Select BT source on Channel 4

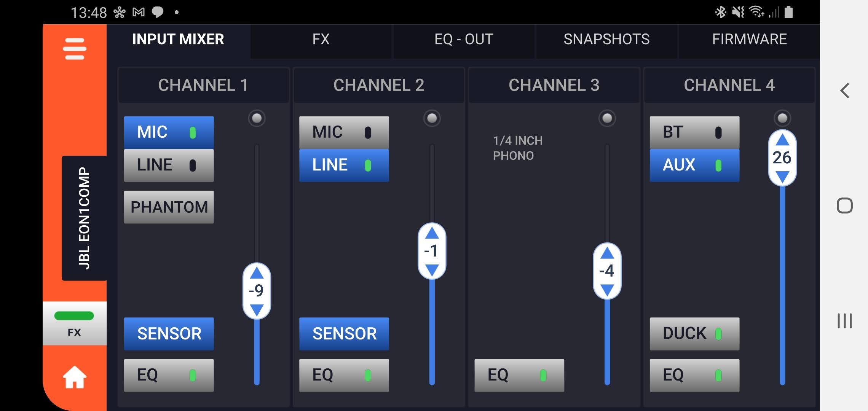[694, 132]
